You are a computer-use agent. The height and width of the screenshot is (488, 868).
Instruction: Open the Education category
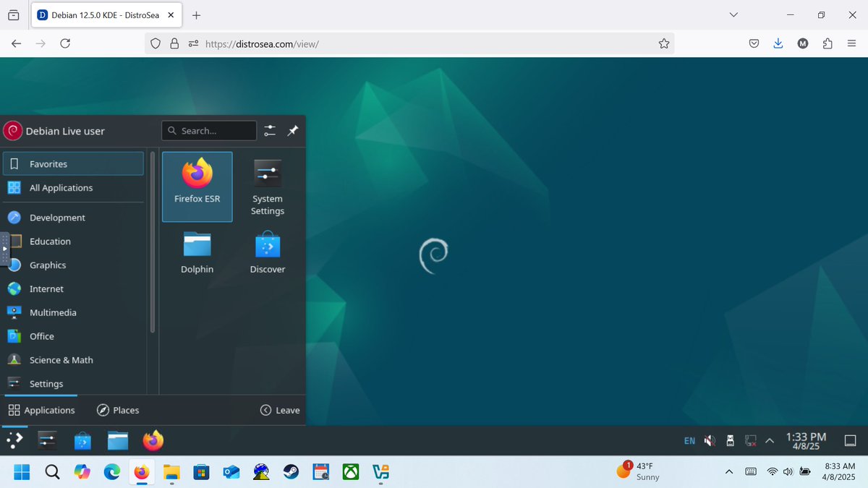coord(74,241)
